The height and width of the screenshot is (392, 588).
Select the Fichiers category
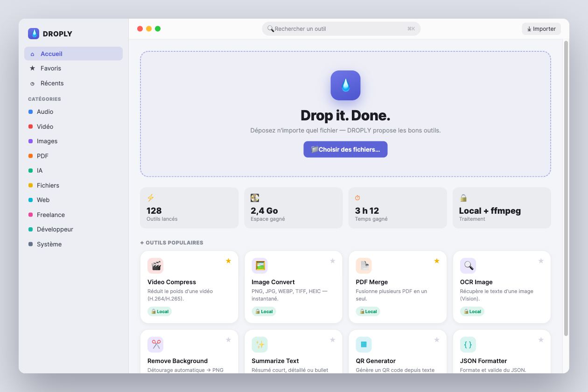click(73, 185)
